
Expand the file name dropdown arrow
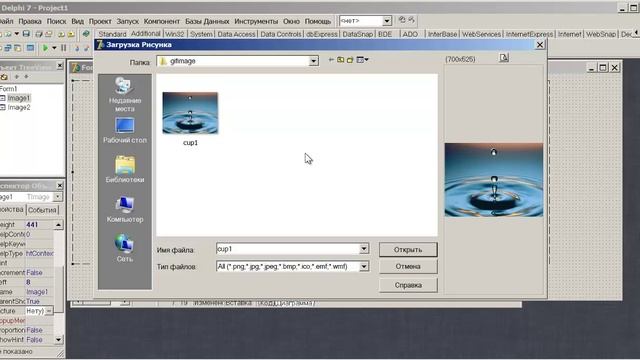pyautogui.click(x=364, y=249)
